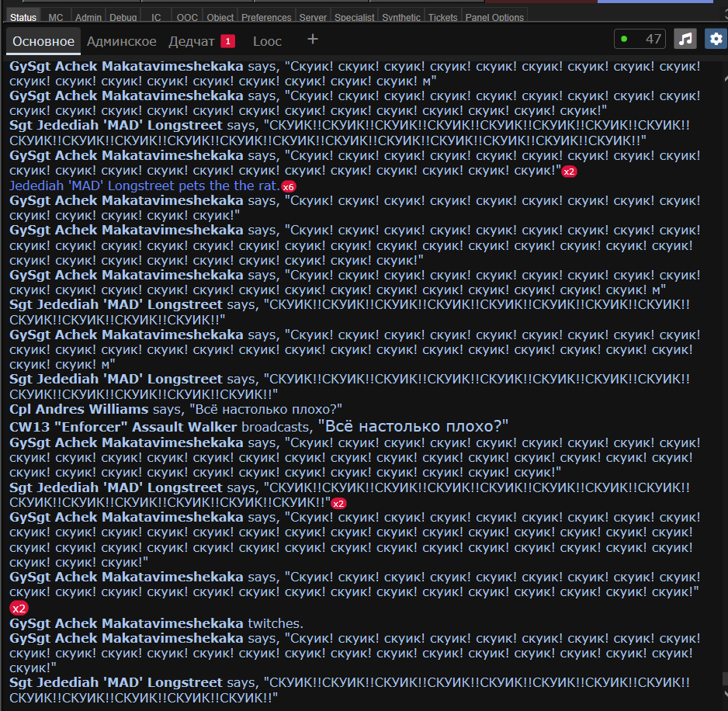Open the Tickets panel tab
Image resolution: width=728 pixels, height=711 pixels.
click(443, 17)
